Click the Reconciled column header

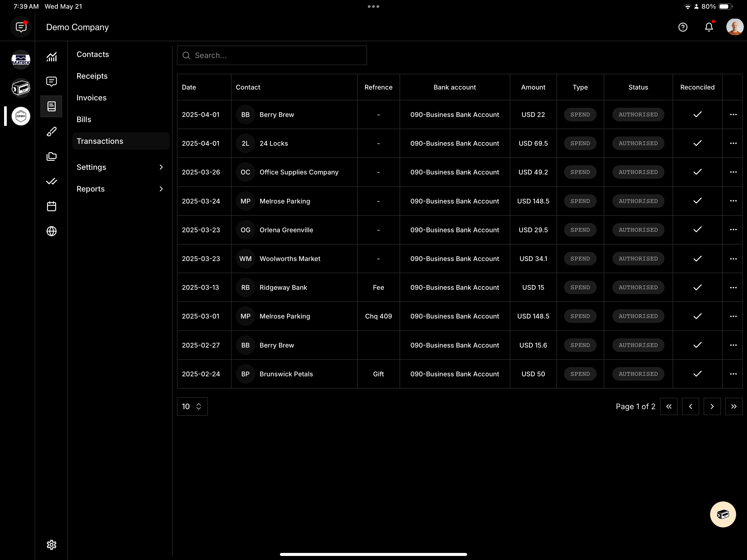(x=697, y=87)
